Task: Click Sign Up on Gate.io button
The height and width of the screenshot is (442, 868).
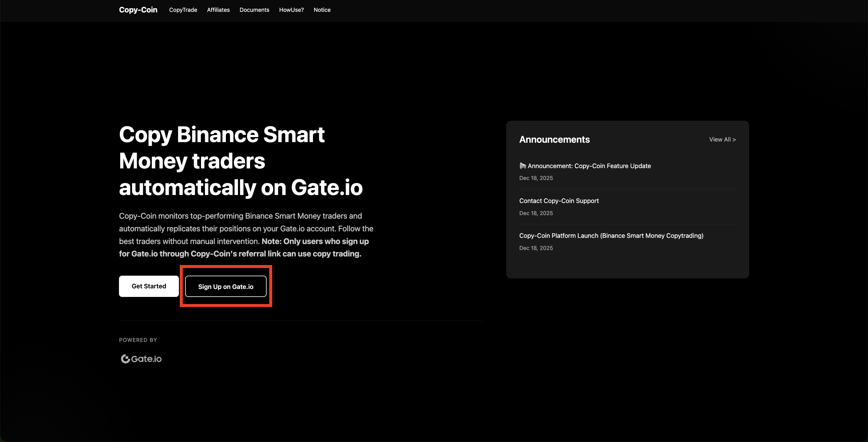Action: click(x=226, y=287)
